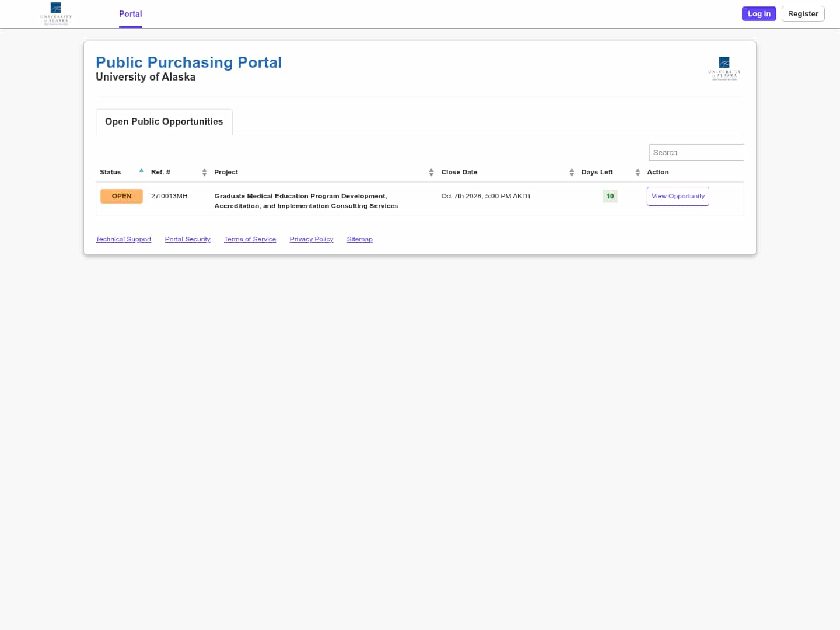Focus the Search input field

[696, 152]
